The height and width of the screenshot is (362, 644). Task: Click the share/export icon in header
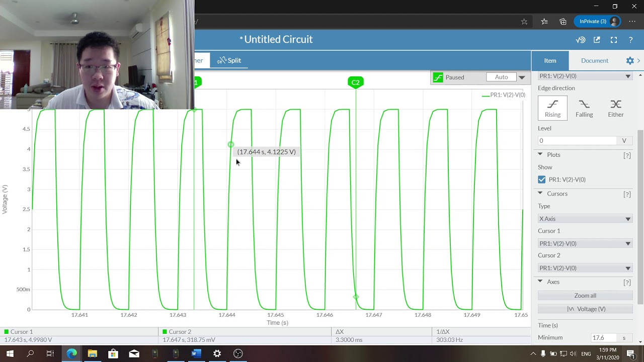click(597, 40)
